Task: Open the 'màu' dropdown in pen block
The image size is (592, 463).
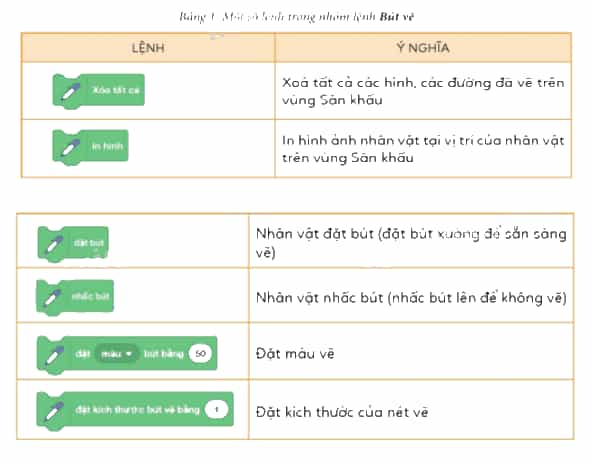Action: click(116, 354)
